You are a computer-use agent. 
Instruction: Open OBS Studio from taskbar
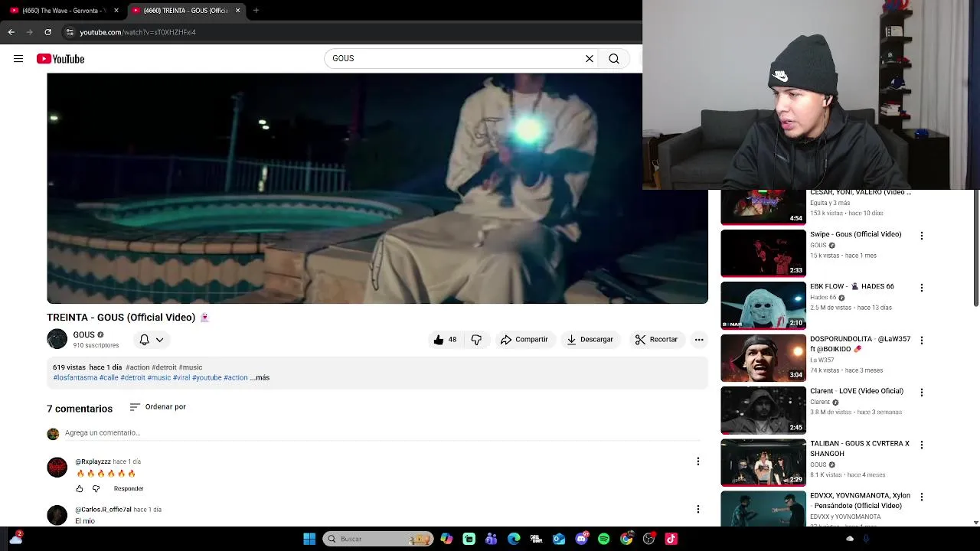[648, 539]
